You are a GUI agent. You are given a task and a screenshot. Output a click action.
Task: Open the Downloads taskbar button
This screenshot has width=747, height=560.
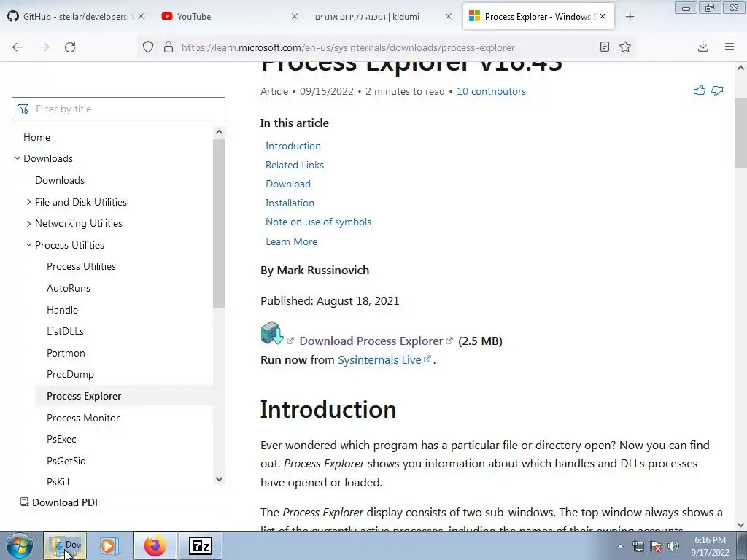tap(65, 545)
